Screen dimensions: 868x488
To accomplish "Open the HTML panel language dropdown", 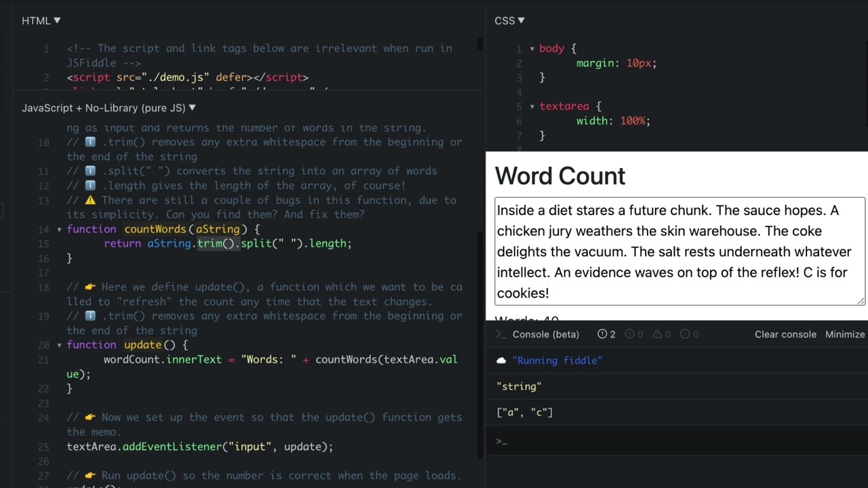I will pos(41,21).
